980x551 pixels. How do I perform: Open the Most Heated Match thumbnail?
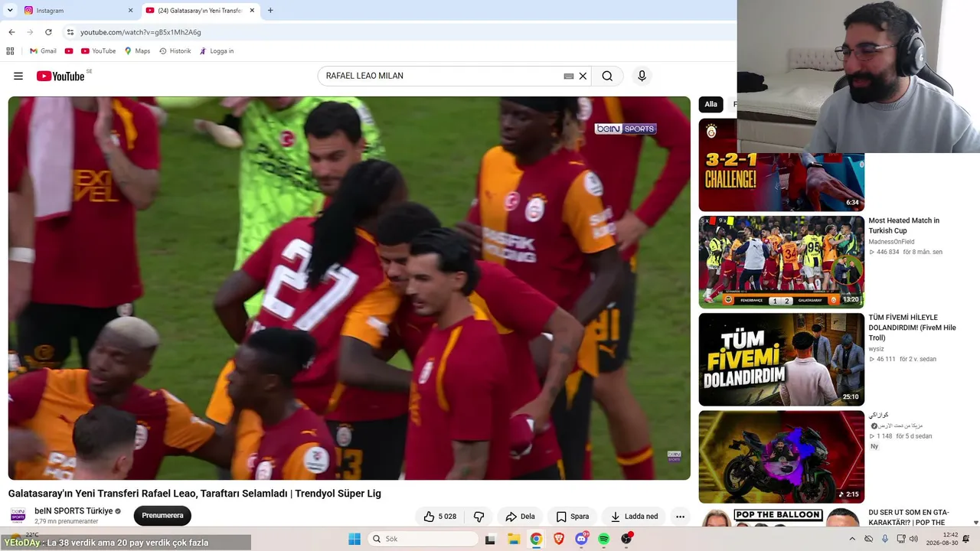pyautogui.click(x=782, y=262)
